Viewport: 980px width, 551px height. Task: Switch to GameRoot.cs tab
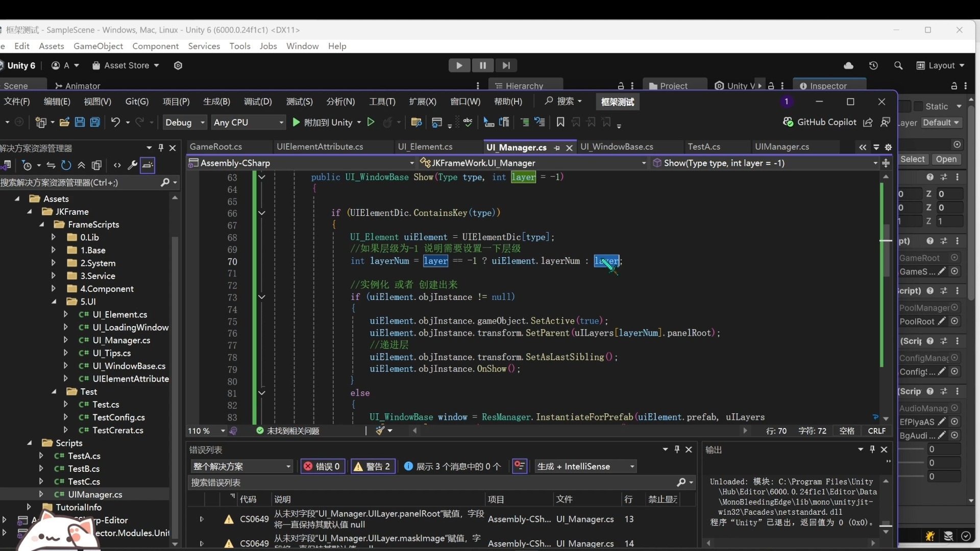tap(216, 146)
